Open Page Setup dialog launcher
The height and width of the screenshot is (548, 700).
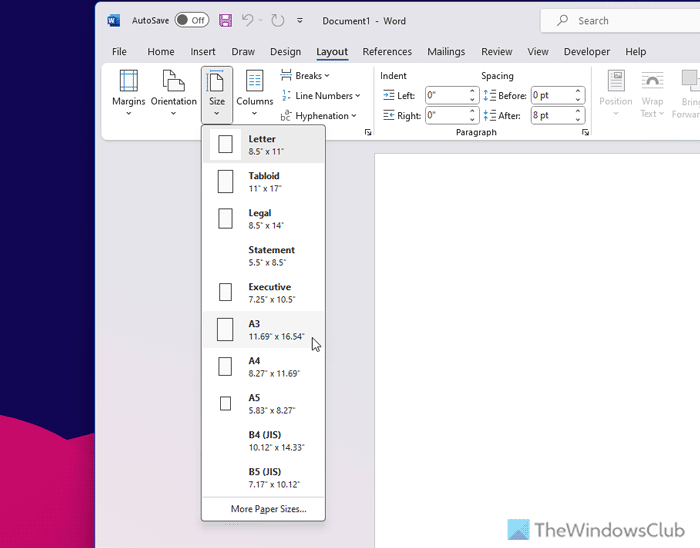pyautogui.click(x=368, y=132)
